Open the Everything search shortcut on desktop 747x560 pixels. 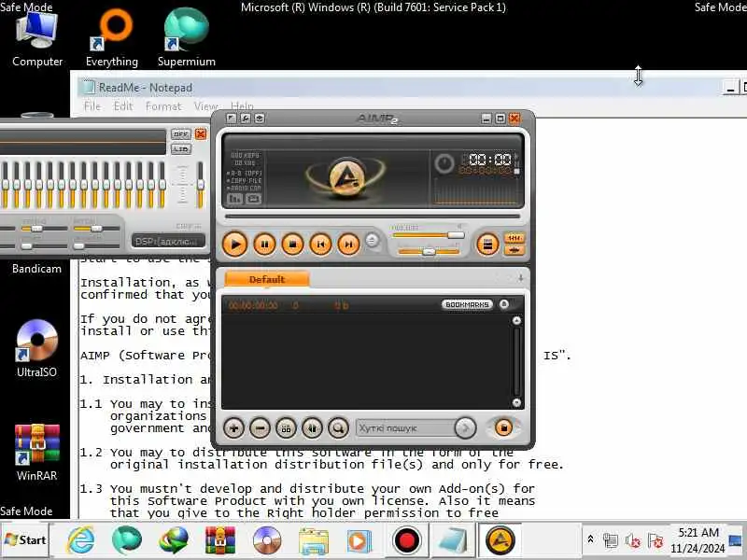point(112,39)
